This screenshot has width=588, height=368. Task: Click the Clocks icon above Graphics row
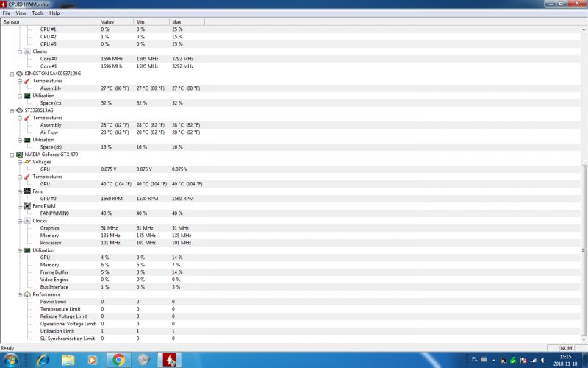pyautogui.click(x=27, y=221)
